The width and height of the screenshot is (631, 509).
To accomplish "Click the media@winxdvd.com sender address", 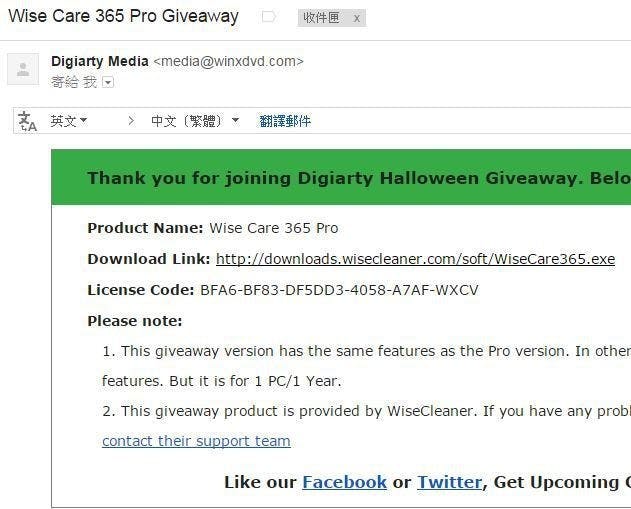I will (x=228, y=61).
